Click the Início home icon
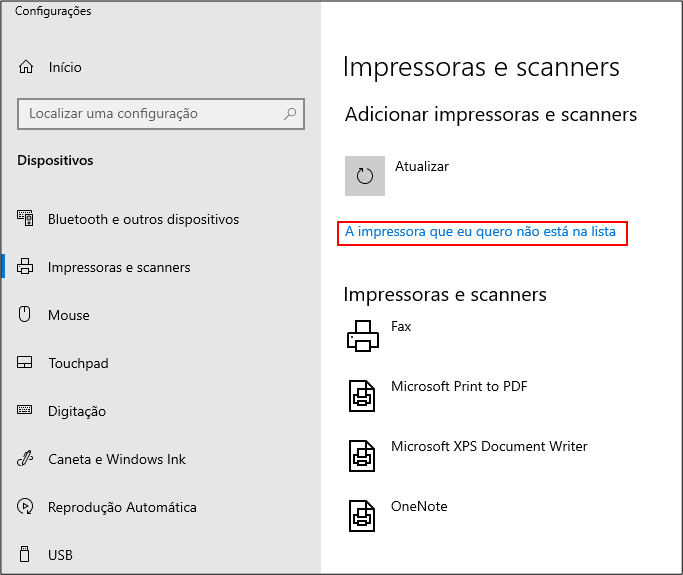 [26, 67]
